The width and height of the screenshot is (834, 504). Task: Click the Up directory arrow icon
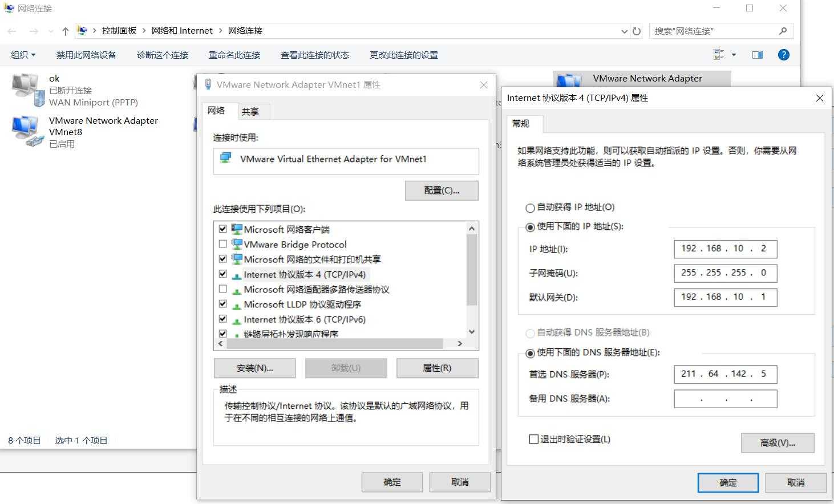point(65,31)
